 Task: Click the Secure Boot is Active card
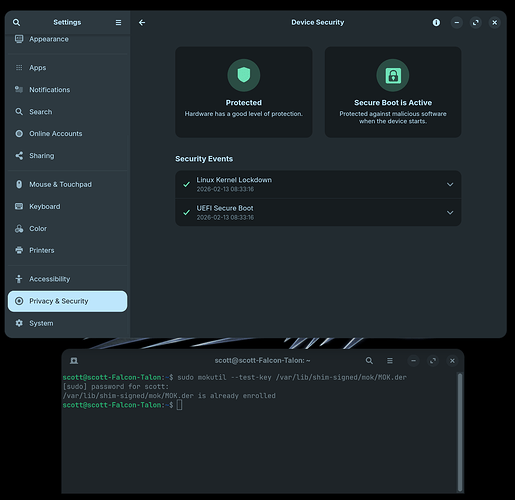click(x=393, y=92)
